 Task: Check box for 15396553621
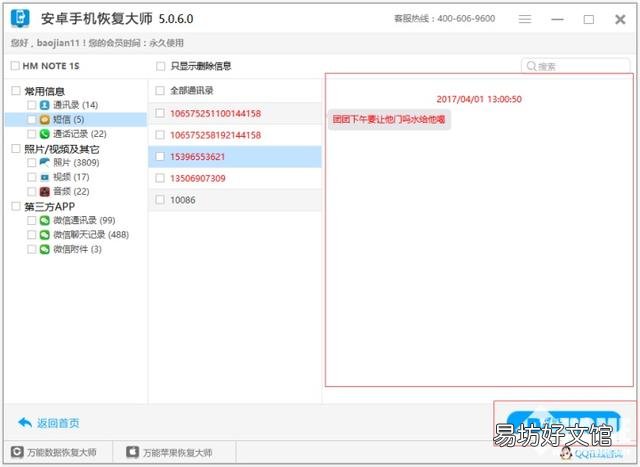click(160, 156)
